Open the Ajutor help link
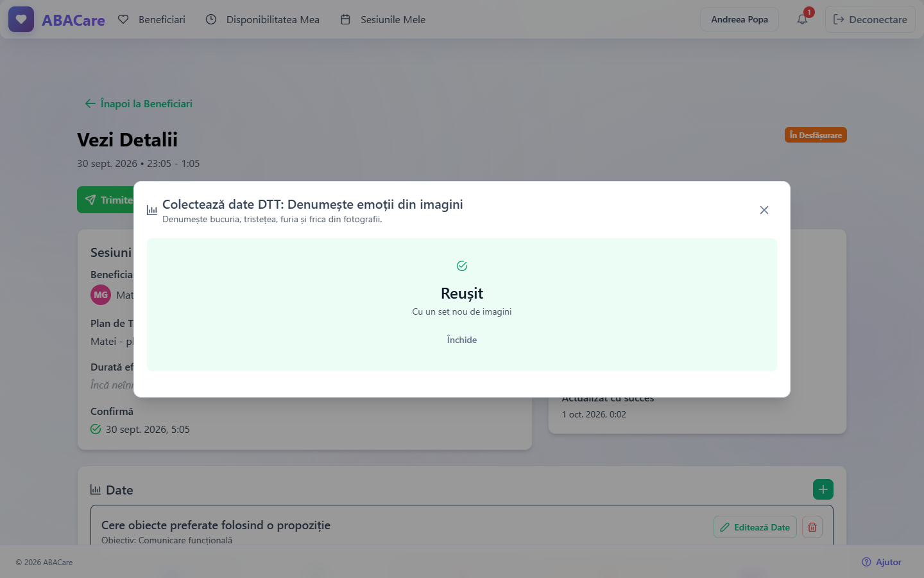Viewport: 924px width, 578px height. coord(882,562)
